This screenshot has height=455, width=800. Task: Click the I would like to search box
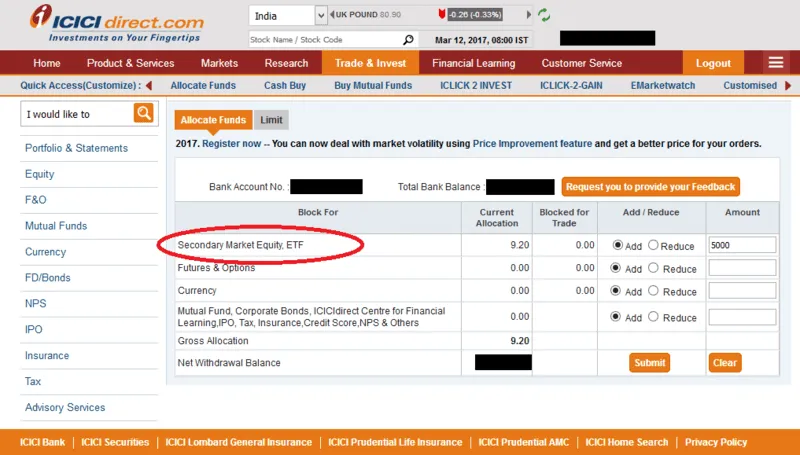[78, 114]
